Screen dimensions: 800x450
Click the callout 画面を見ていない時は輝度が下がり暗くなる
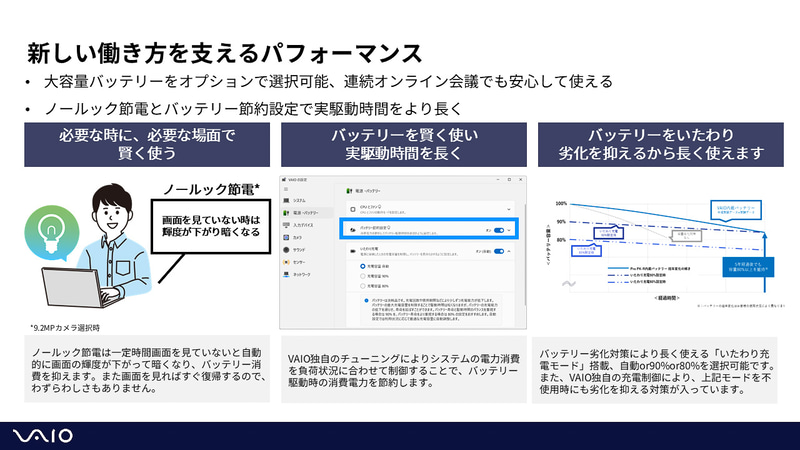(x=211, y=226)
